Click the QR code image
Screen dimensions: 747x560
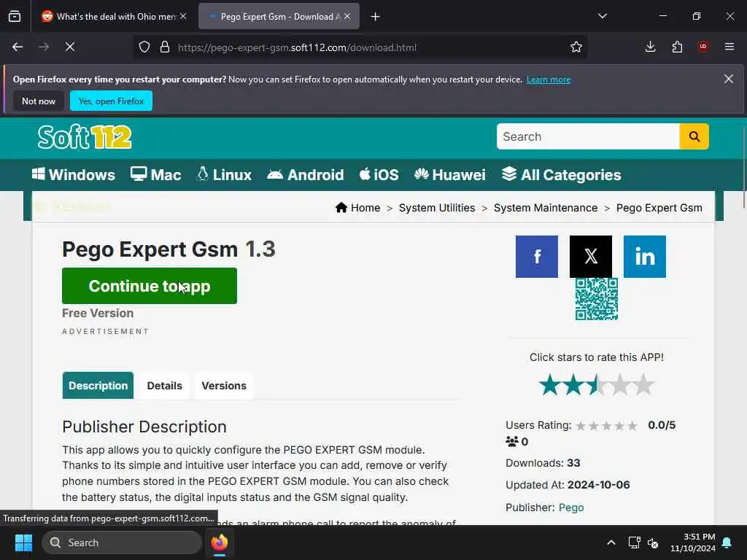click(x=597, y=299)
